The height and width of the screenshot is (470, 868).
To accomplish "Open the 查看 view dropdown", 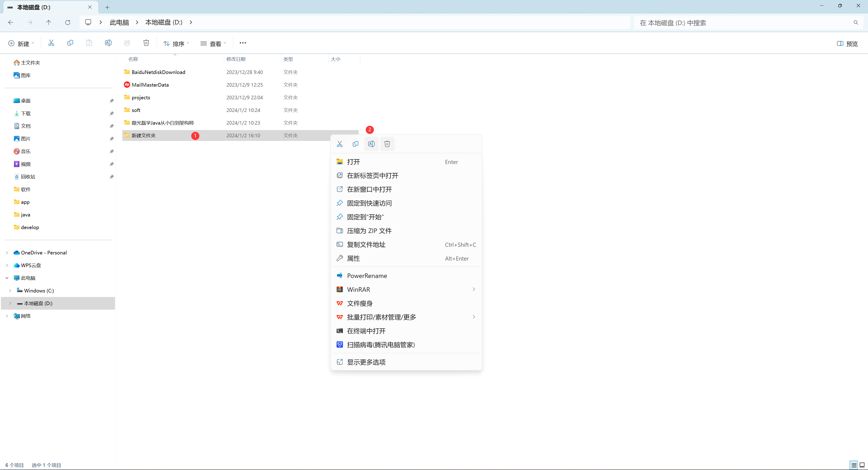I will tap(213, 43).
